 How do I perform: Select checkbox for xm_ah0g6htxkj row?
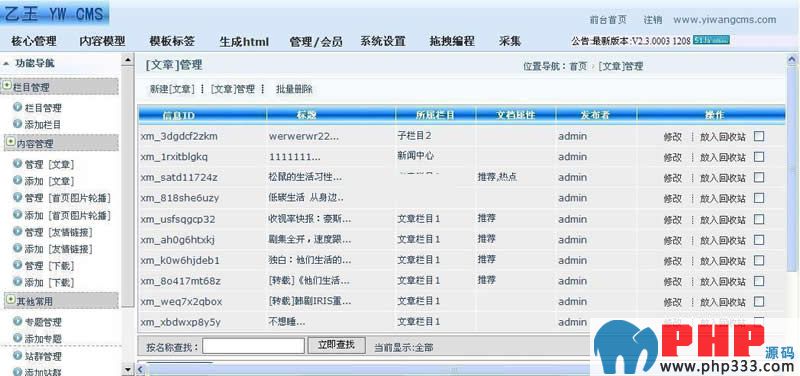tap(759, 239)
